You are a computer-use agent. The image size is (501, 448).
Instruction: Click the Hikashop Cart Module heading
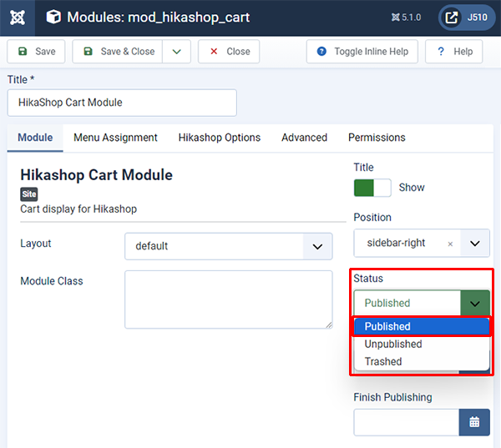(96, 175)
